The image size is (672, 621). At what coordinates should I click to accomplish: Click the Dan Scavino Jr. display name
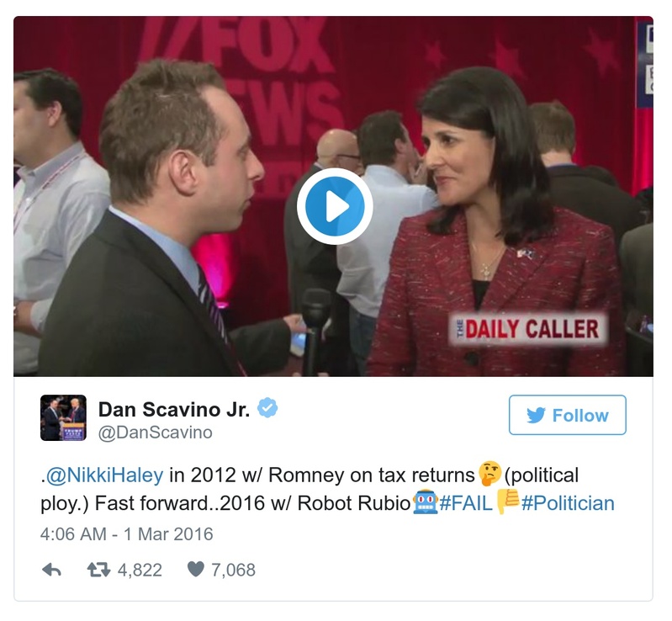click(174, 409)
